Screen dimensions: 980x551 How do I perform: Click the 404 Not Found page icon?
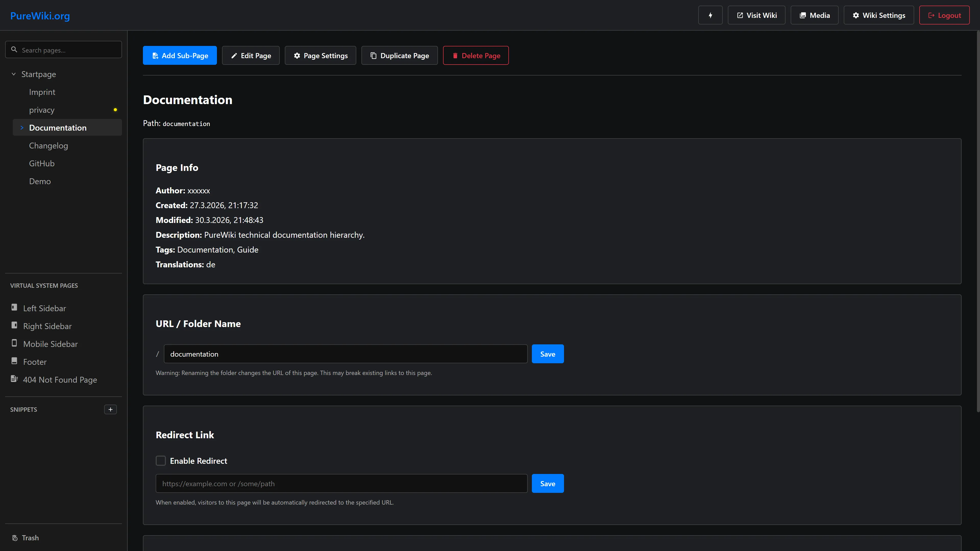(x=14, y=379)
